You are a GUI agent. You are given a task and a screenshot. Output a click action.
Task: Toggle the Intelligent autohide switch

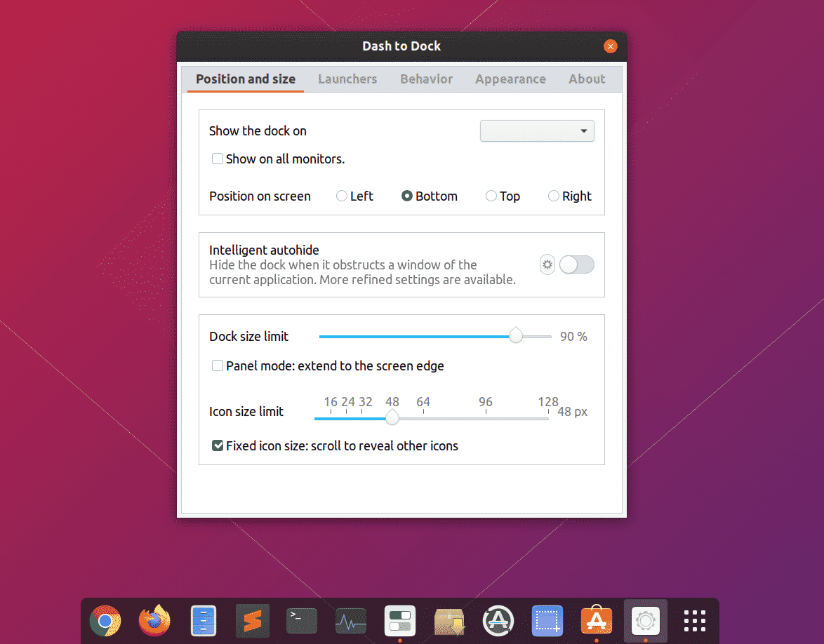click(576, 264)
